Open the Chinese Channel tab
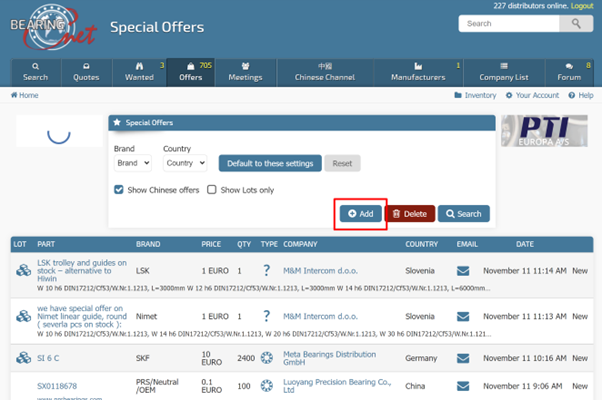Screen dimensions: 602x400 point(325,72)
